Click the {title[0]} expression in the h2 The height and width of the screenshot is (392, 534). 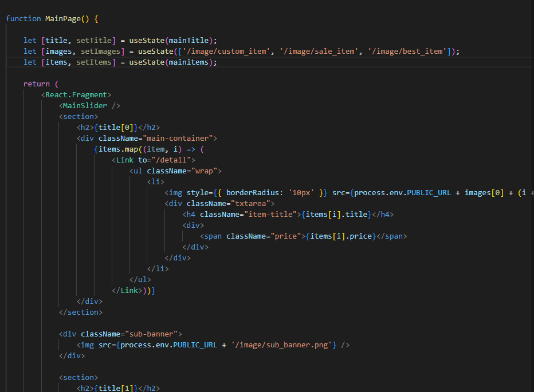point(116,128)
